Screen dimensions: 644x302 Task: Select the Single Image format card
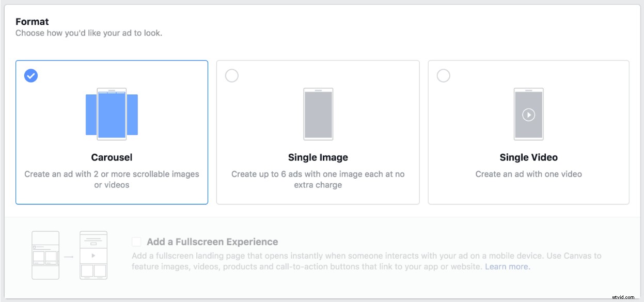(319, 132)
